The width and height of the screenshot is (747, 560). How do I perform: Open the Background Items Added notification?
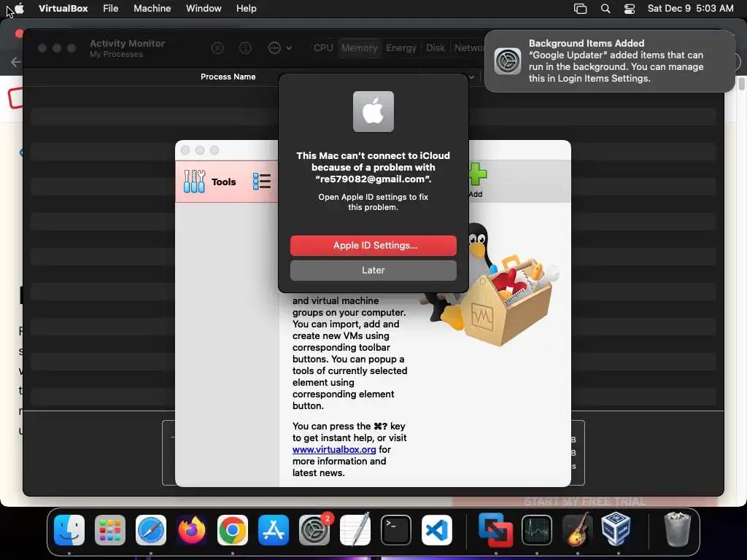[609, 61]
